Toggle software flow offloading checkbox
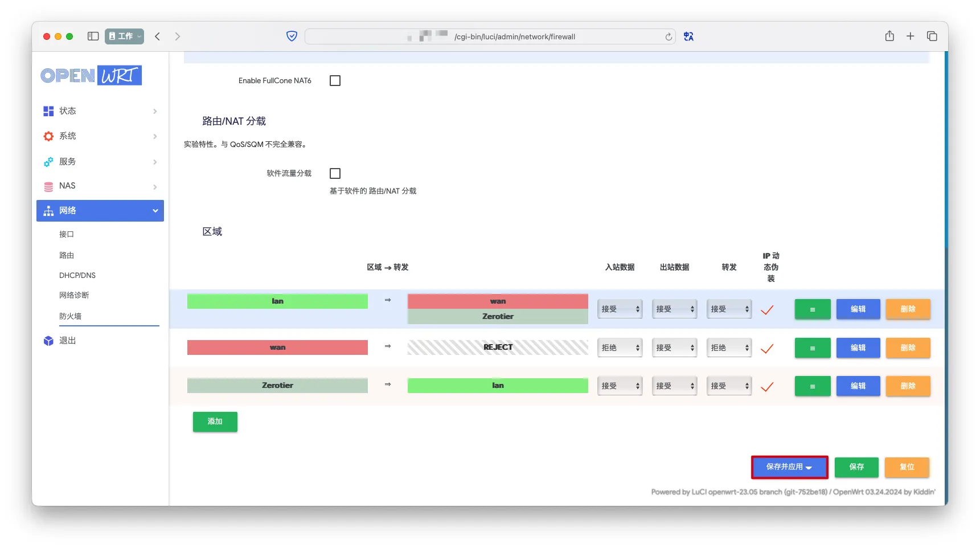 [x=335, y=173]
